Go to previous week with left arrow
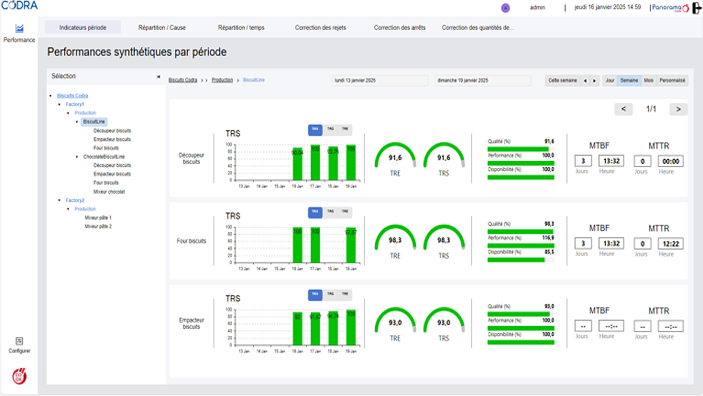This screenshot has width=703, height=396. (x=585, y=81)
